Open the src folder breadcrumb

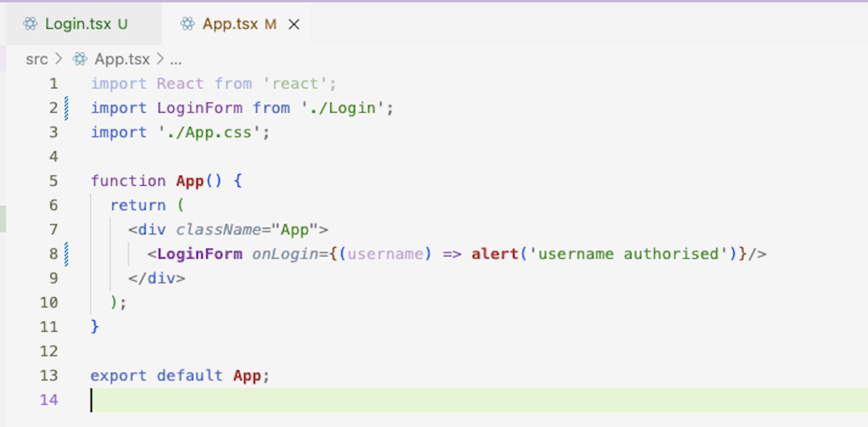[x=37, y=59]
